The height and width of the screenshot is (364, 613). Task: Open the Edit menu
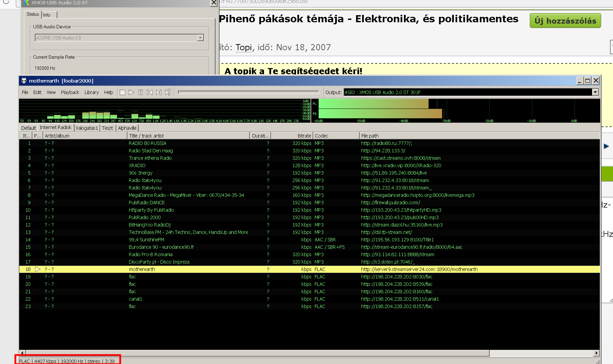[37, 92]
